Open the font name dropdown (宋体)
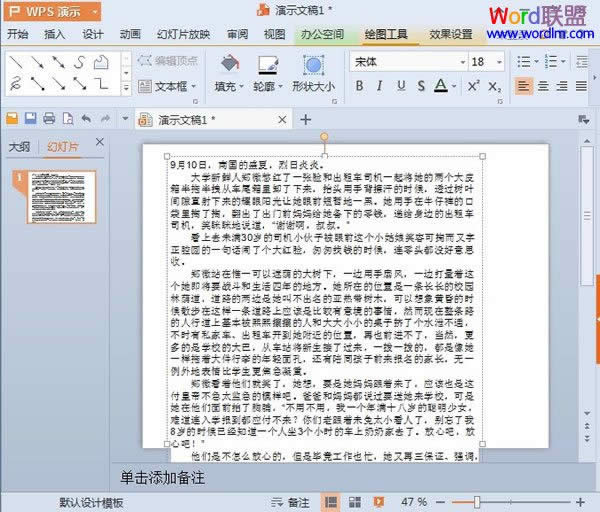This screenshot has width=600, height=512. pyautogui.click(x=462, y=62)
